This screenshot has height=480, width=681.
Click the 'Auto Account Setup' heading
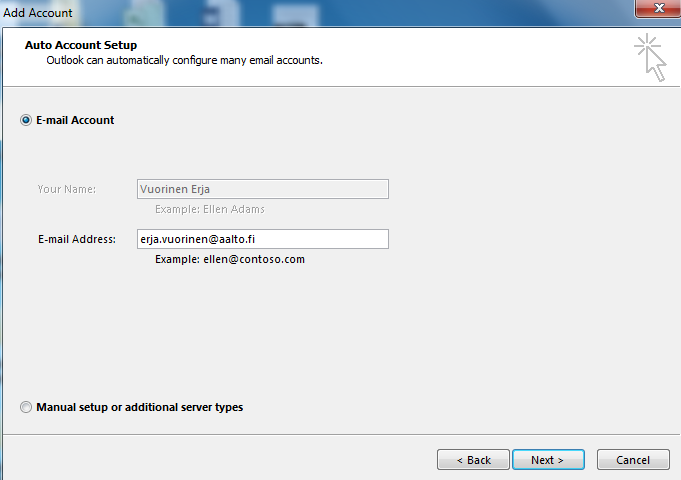(x=81, y=45)
